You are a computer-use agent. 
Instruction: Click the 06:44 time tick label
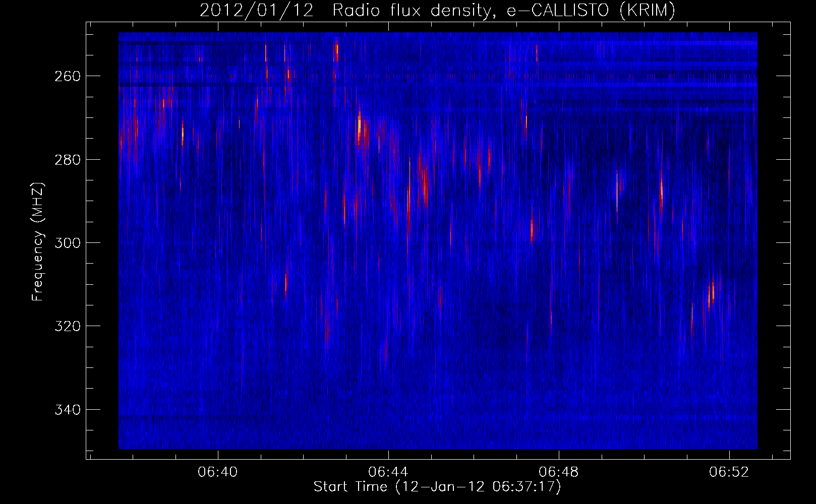coord(388,472)
